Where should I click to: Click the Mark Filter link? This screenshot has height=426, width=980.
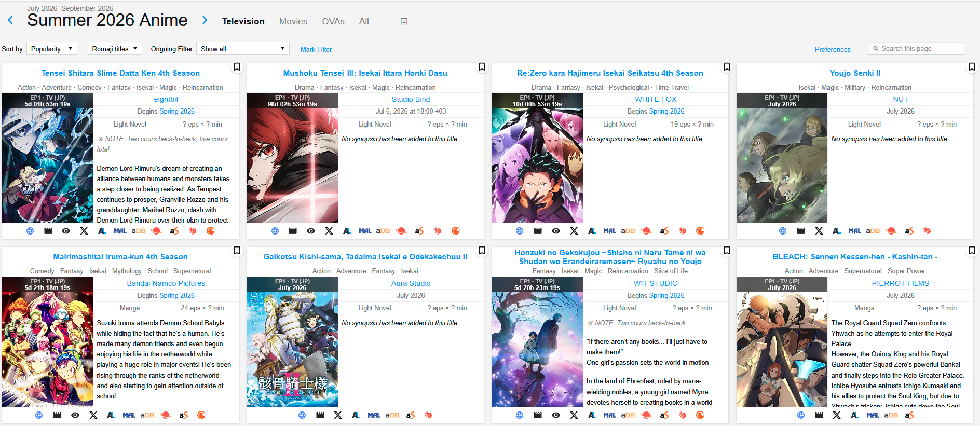316,49
